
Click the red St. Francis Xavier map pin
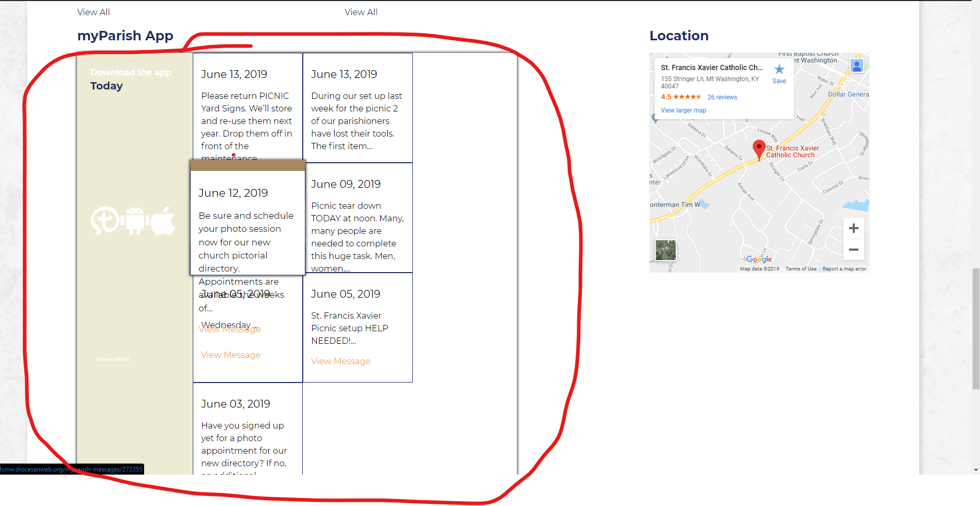[x=758, y=149]
